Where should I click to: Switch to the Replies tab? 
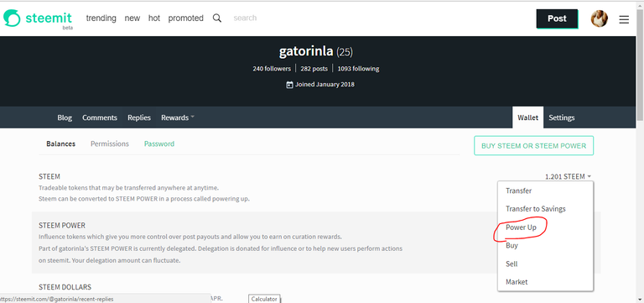139,118
